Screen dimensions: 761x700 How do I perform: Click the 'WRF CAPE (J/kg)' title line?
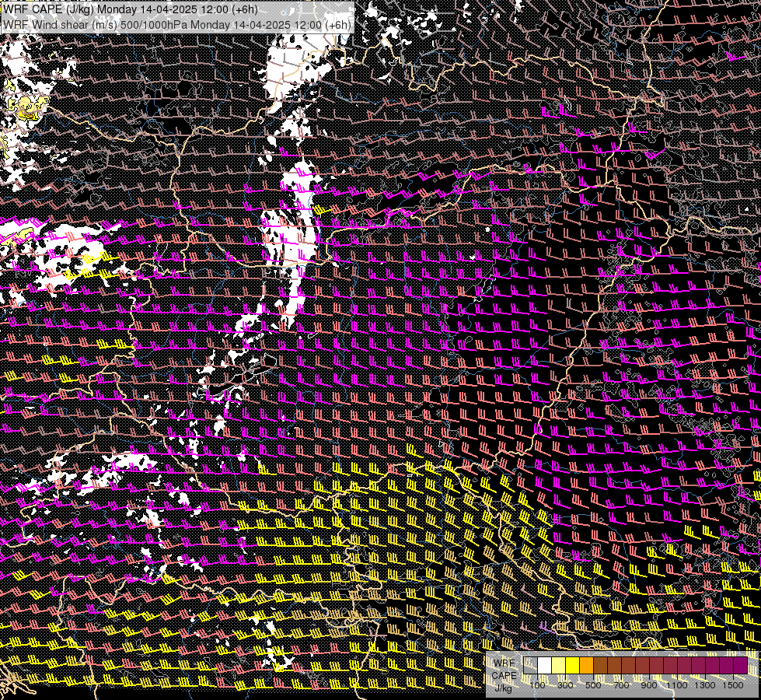131,9
